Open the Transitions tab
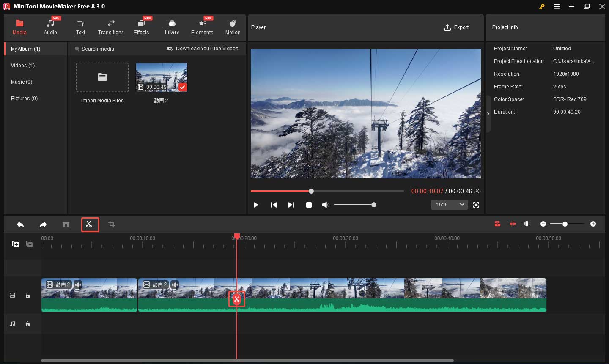This screenshot has height=364, width=609. 111,27
